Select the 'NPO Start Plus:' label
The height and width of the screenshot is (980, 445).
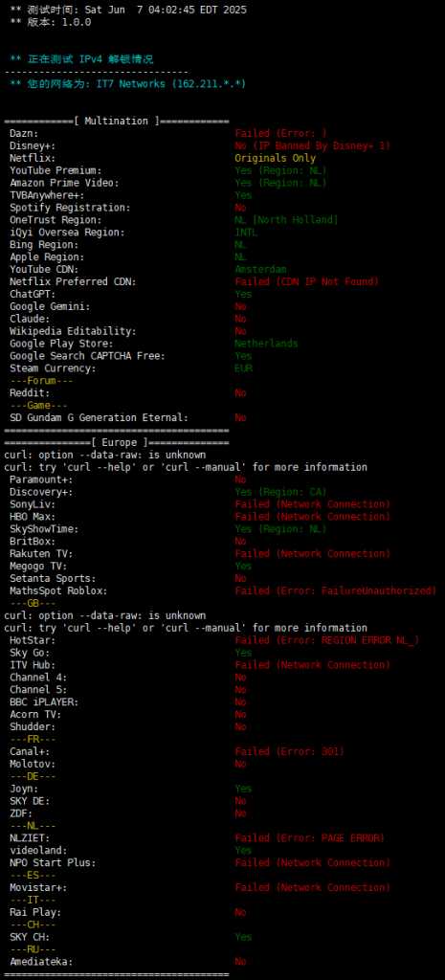[x=53, y=862]
